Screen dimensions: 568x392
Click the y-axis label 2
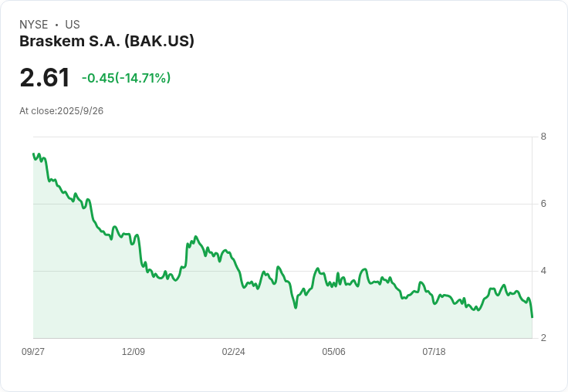543,338
